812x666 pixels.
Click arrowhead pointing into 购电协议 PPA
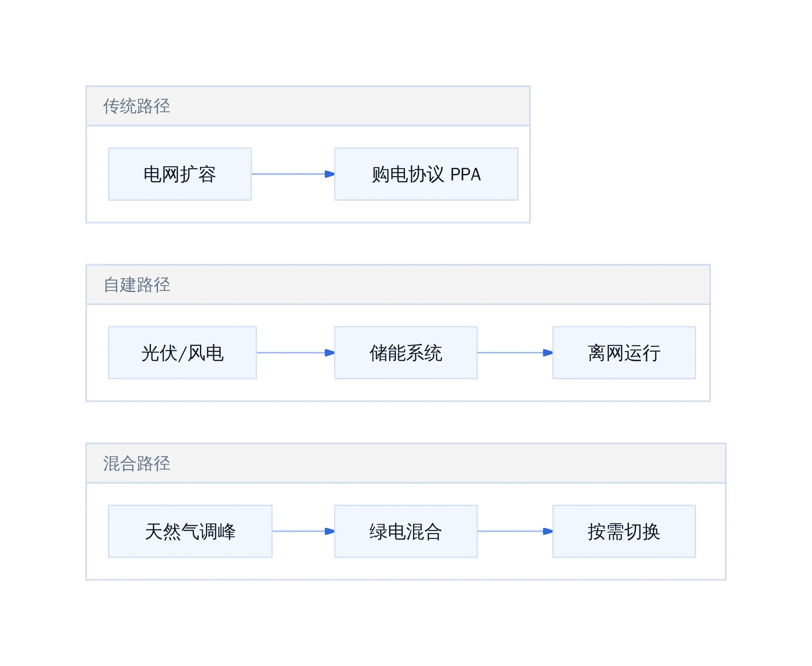[x=330, y=174]
